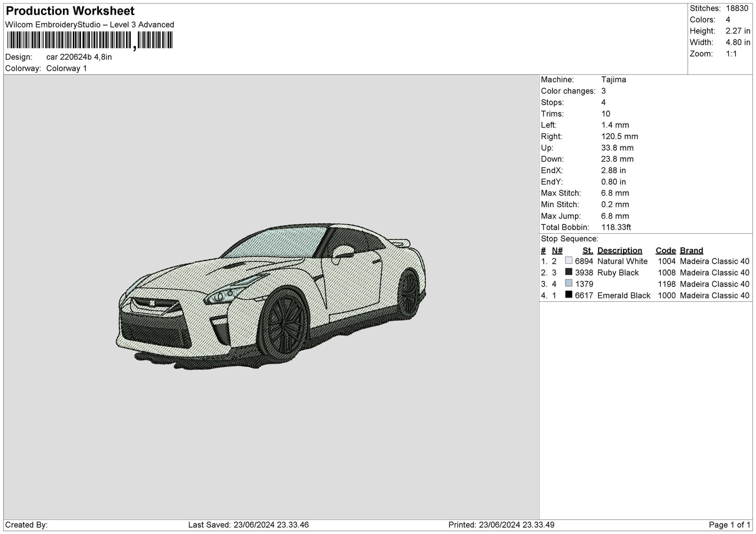The height and width of the screenshot is (534, 756).
Task: Click the Down value 23.8 mm
Action: tap(617, 159)
